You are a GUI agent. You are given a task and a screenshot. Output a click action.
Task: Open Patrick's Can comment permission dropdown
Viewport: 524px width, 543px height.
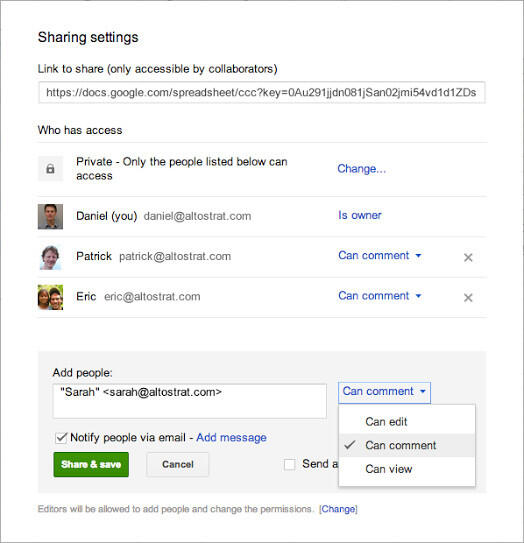click(380, 256)
